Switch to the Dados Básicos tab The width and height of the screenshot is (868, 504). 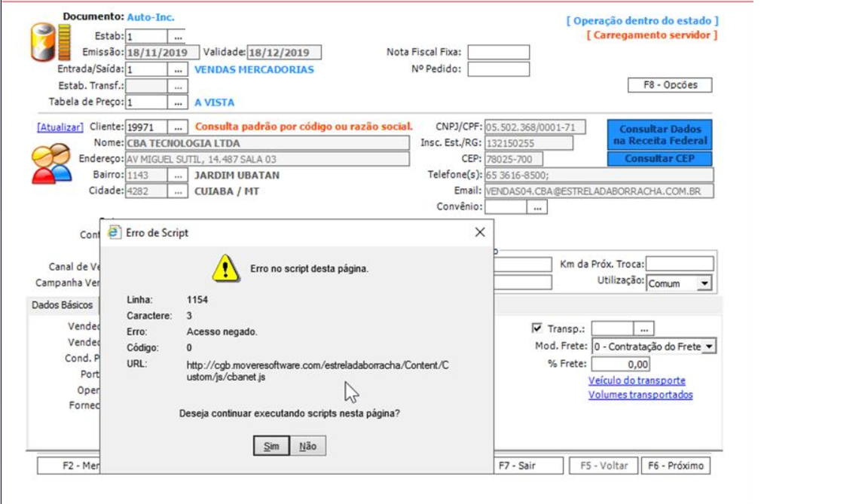[62, 305]
